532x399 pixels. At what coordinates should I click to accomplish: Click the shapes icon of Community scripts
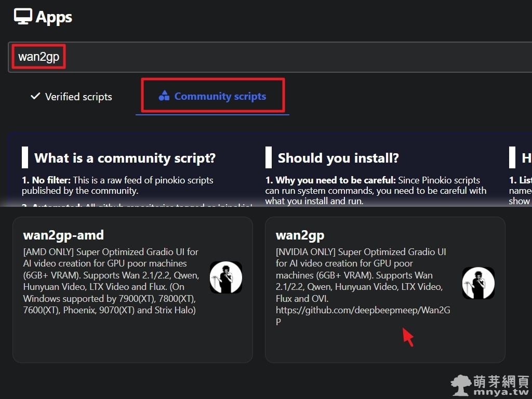[x=164, y=96]
